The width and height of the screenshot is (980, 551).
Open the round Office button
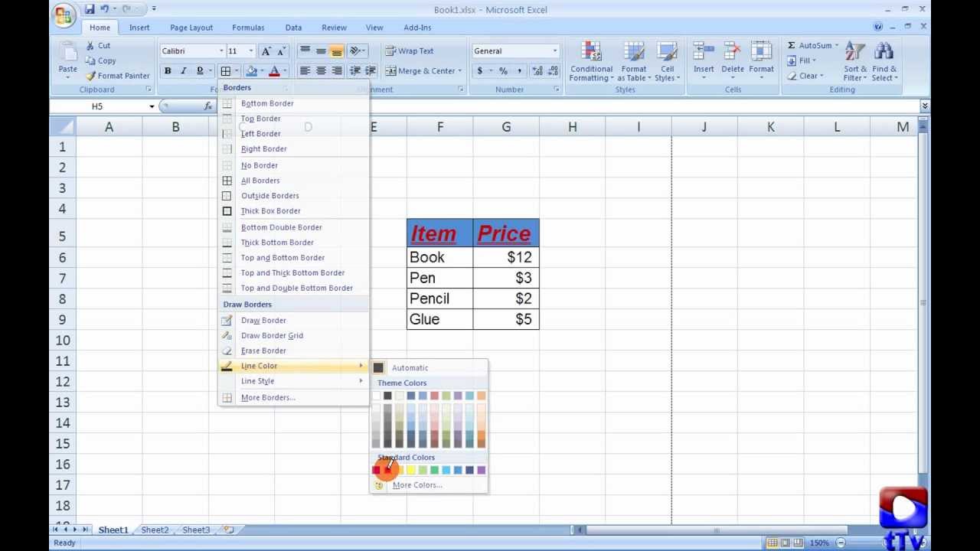coord(64,15)
